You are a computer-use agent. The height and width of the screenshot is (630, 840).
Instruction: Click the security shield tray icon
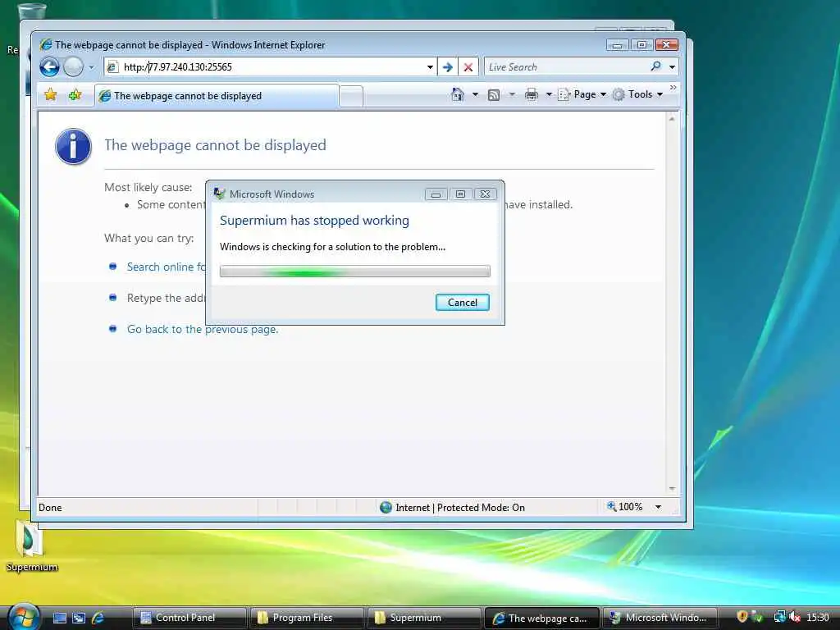[742, 617]
